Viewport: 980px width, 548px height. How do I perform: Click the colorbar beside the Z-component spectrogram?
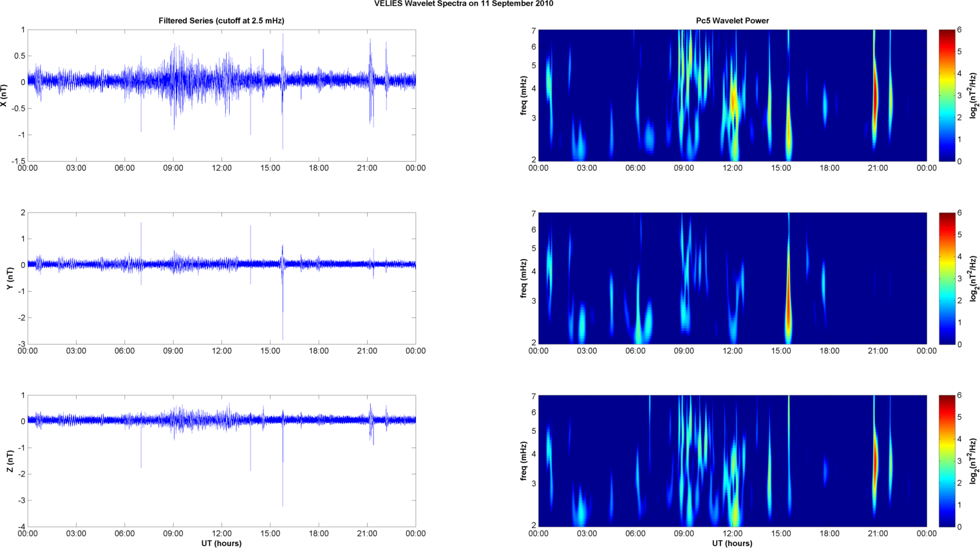(x=947, y=461)
